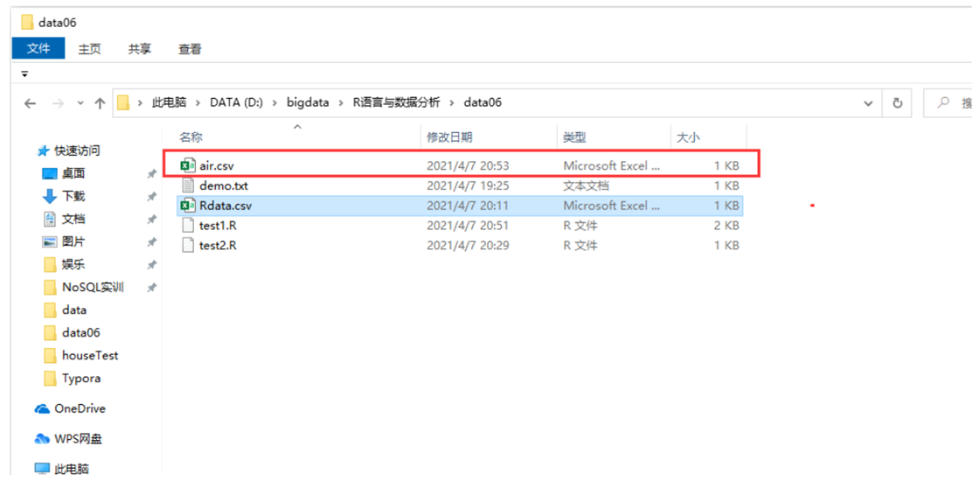Click the 文本文档 type of demo.txt
980x481 pixels.
[x=586, y=185]
